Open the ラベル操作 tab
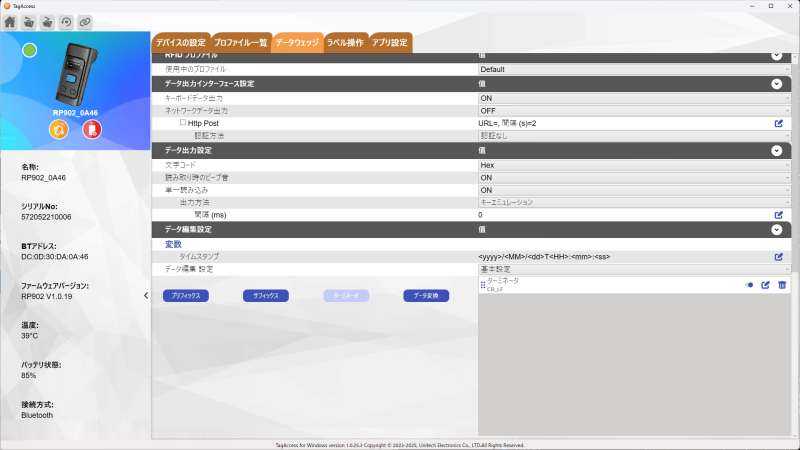Screen dimensions: 800x450 (345, 43)
